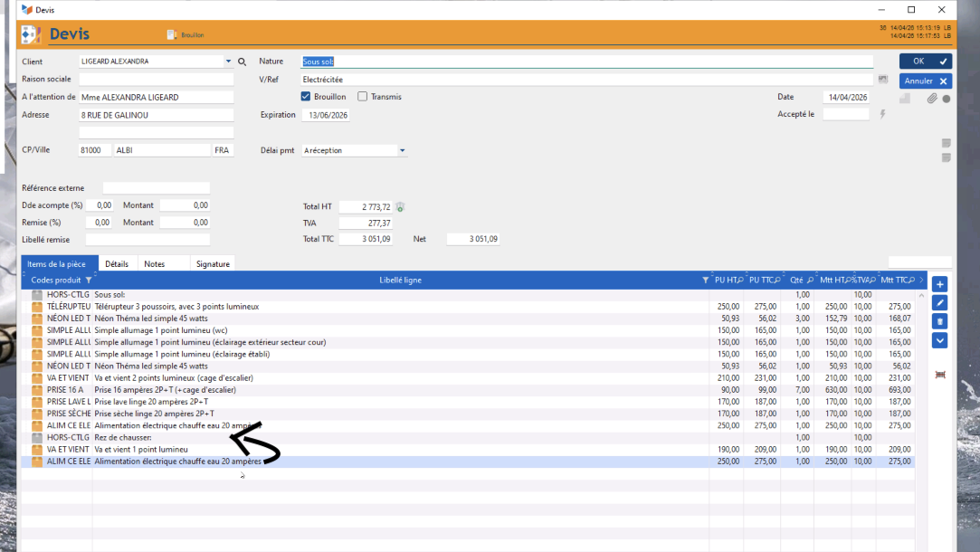Expand the Délai pmt dropdown
The height and width of the screenshot is (552, 980).
(402, 151)
